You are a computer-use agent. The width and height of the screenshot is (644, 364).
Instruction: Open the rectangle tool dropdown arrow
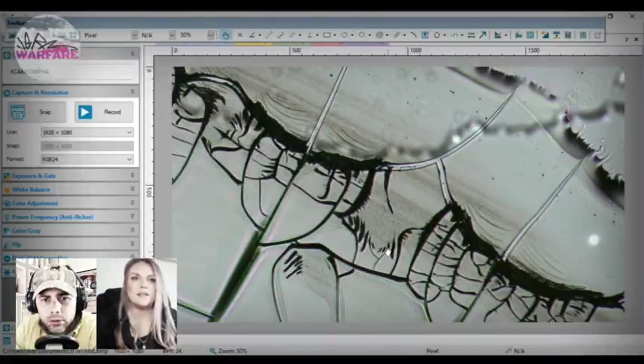(335, 35)
